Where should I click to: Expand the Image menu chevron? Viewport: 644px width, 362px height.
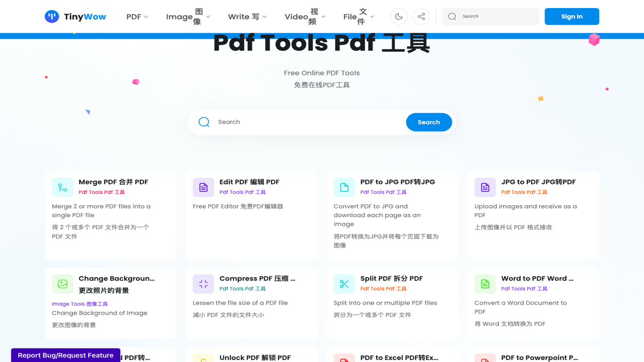pos(208,17)
